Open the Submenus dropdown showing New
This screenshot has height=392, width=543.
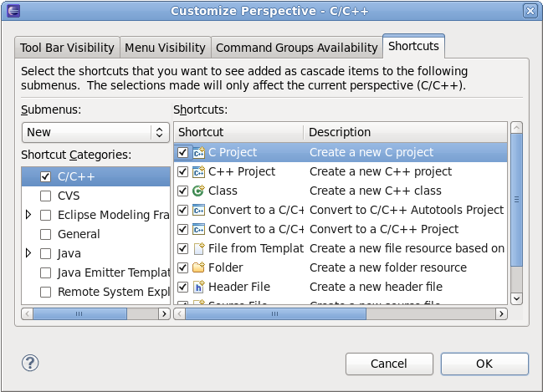[96, 132]
